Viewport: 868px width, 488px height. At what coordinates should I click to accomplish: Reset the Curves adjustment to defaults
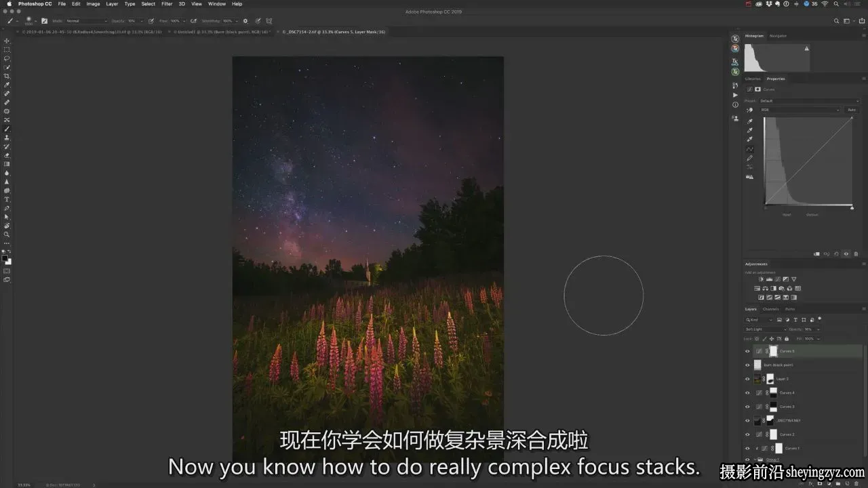click(x=836, y=254)
